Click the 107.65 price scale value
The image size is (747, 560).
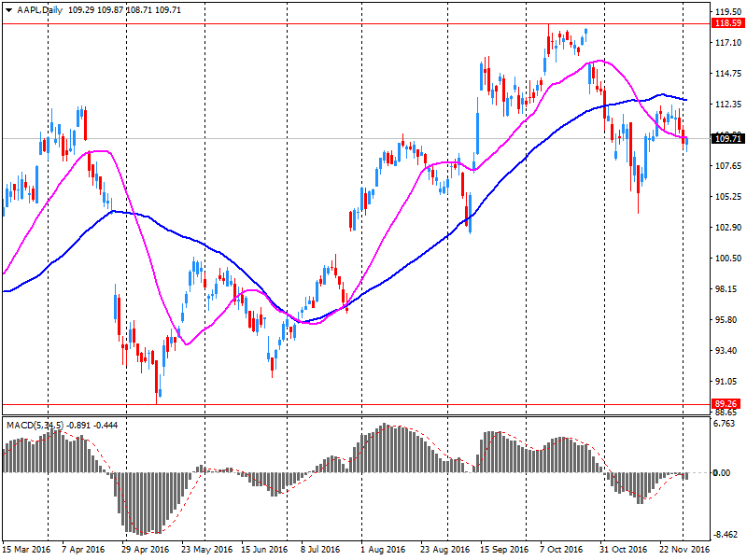[728, 166]
